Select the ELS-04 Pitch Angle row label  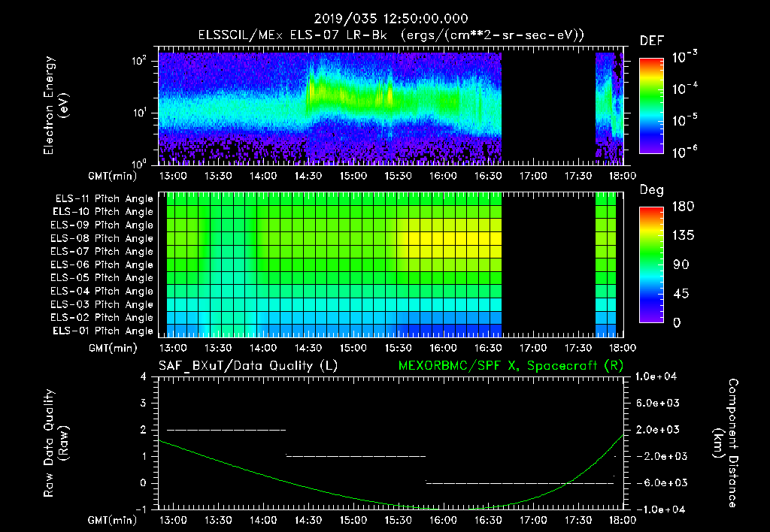(102, 291)
